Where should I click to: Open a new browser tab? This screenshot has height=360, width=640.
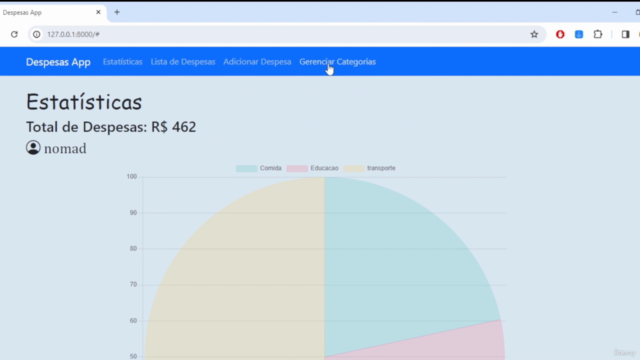(117, 12)
